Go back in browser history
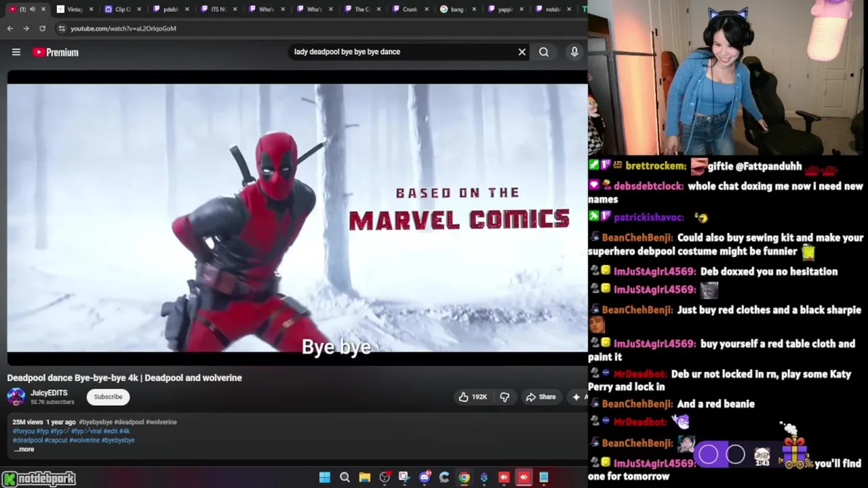Screen dimensions: 868x488 [10, 28]
